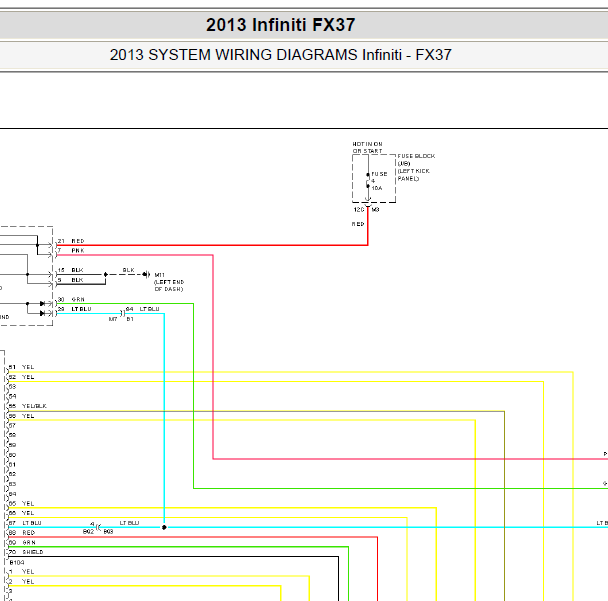The width and height of the screenshot is (608, 601).
Task: Click pin "15 BLK" wire label
Action: pos(71,270)
